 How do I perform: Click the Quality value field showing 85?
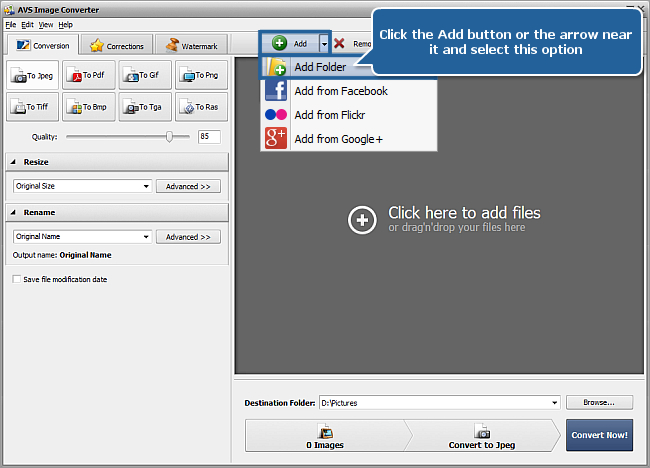(209, 136)
